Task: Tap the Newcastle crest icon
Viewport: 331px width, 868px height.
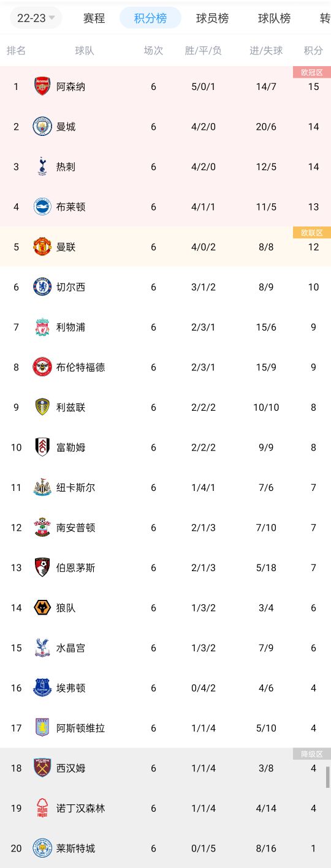Action: [x=42, y=487]
